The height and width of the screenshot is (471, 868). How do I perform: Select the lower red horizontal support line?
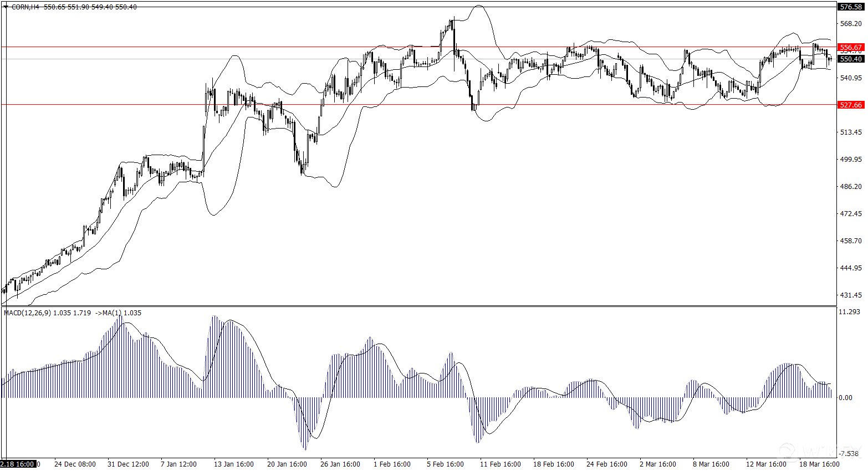(418, 104)
